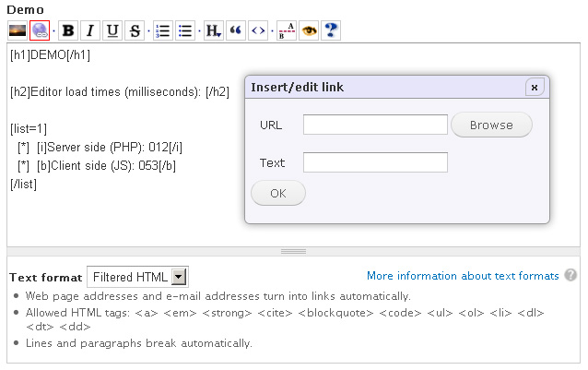Click the text formats help icon

570,275
